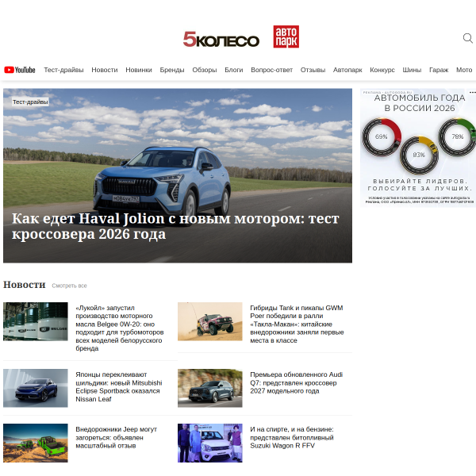Click the desert rally truck thumbnail
476x476 pixels.
(210, 321)
